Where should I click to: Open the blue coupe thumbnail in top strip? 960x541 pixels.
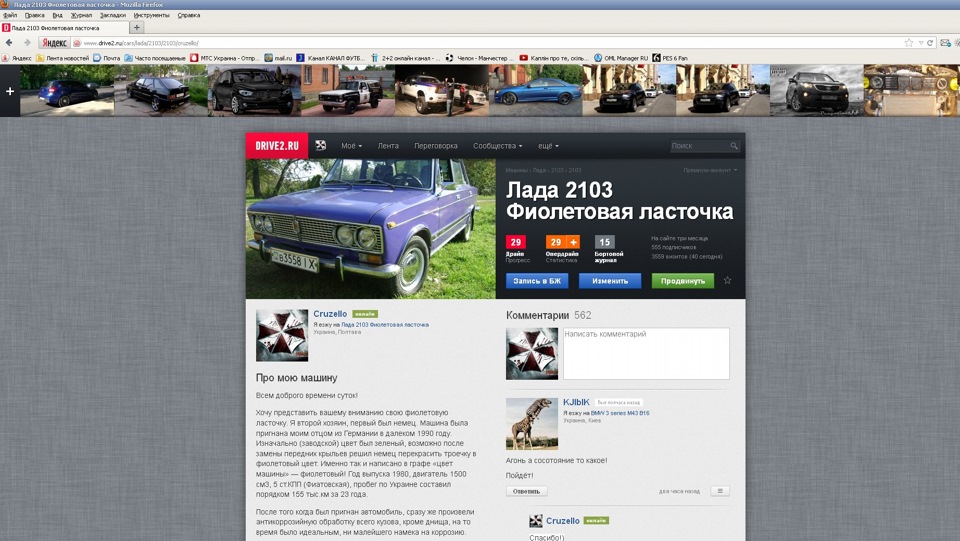click(536, 91)
